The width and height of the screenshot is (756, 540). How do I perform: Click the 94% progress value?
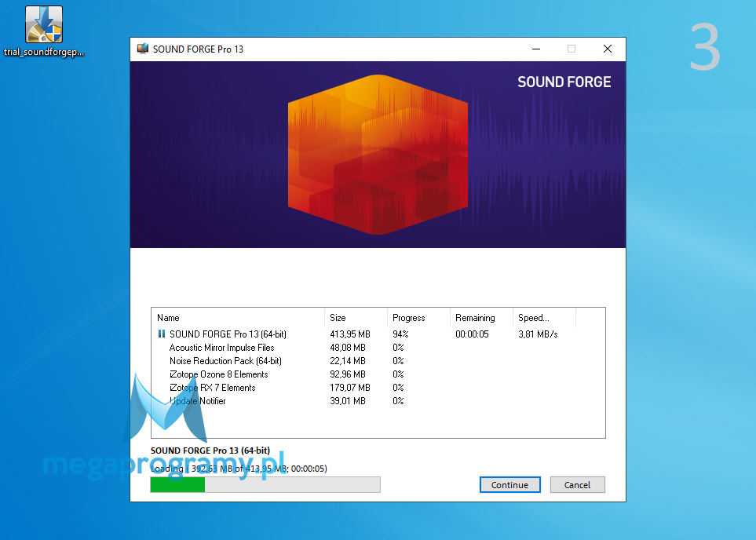(400, 334)
